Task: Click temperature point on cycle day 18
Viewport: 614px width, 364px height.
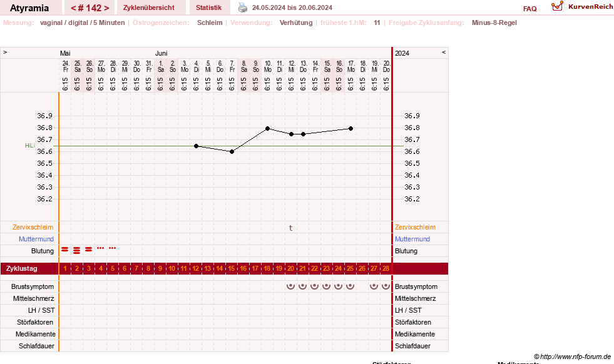Action: coord(267,128)
